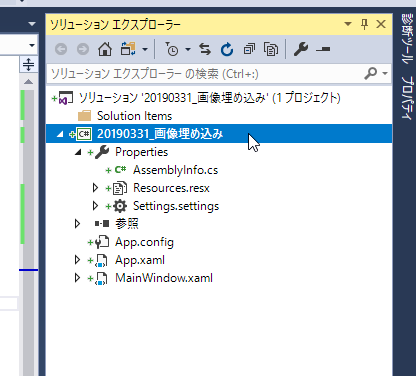Close the Solution Explorer panel
This screenshot has height=376, width=416.
coord(381,24)
